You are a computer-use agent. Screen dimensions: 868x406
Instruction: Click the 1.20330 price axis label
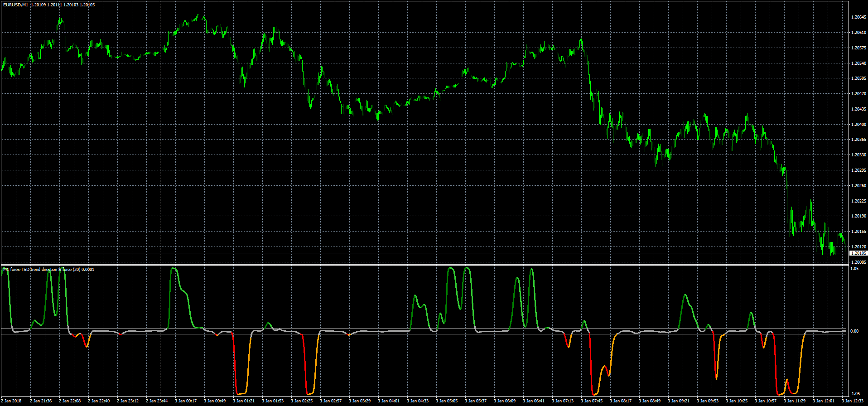coord(858,155)
